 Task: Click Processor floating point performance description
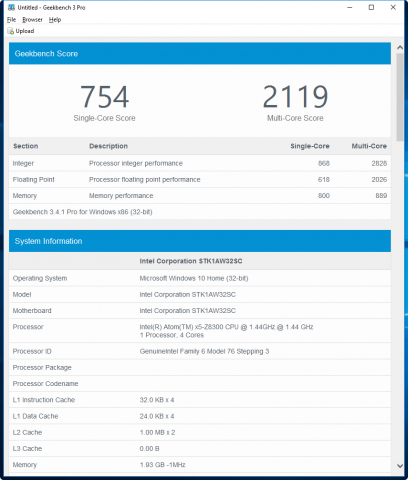point(145,179)
